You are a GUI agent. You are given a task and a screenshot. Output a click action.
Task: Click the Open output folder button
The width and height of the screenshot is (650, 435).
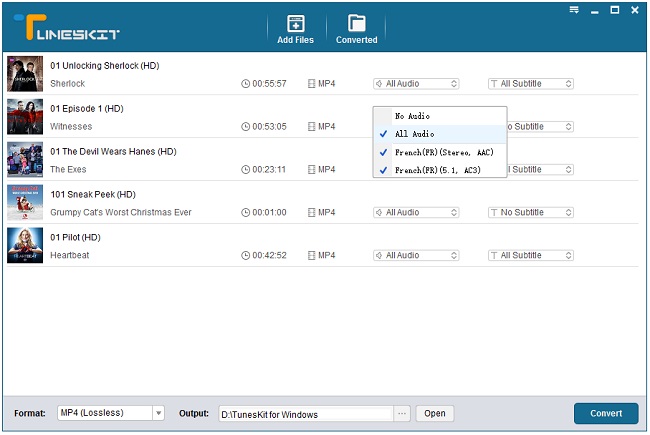coord(434,413)
